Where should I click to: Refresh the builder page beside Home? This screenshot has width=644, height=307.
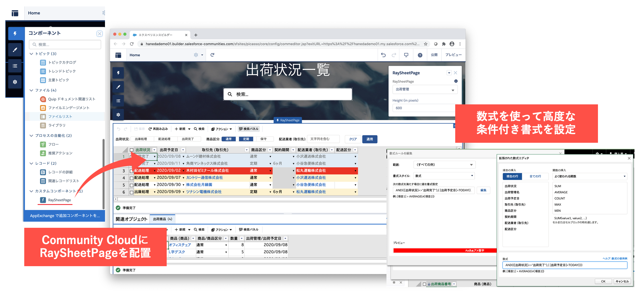pyautogui.click(x=212, y=55)
